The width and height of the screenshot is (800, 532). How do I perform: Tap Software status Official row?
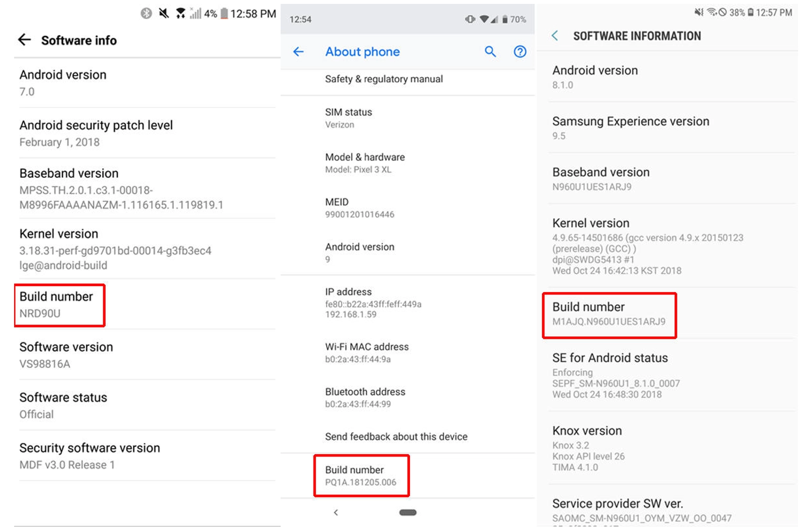click(63, 405)
